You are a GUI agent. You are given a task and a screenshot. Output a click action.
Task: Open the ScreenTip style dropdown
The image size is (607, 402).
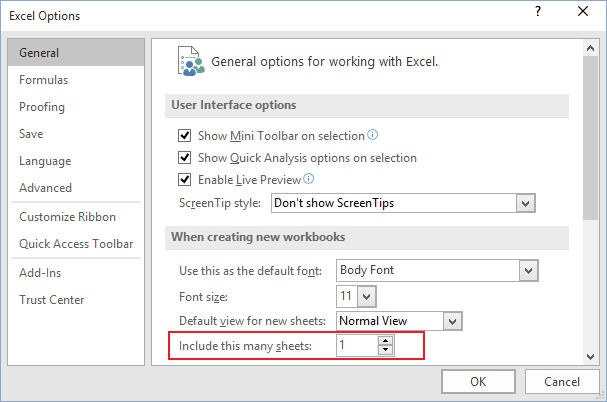525,203
